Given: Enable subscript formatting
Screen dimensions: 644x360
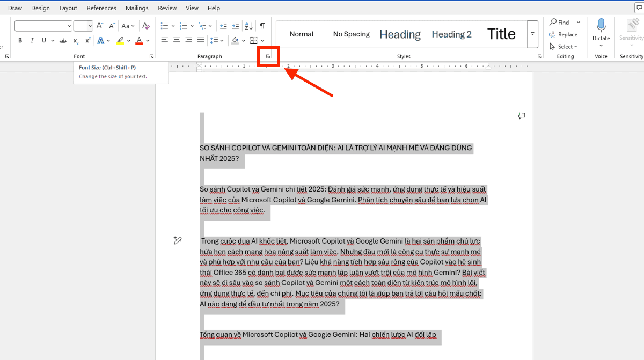Looking at the screenshot, I should [75, 40].
